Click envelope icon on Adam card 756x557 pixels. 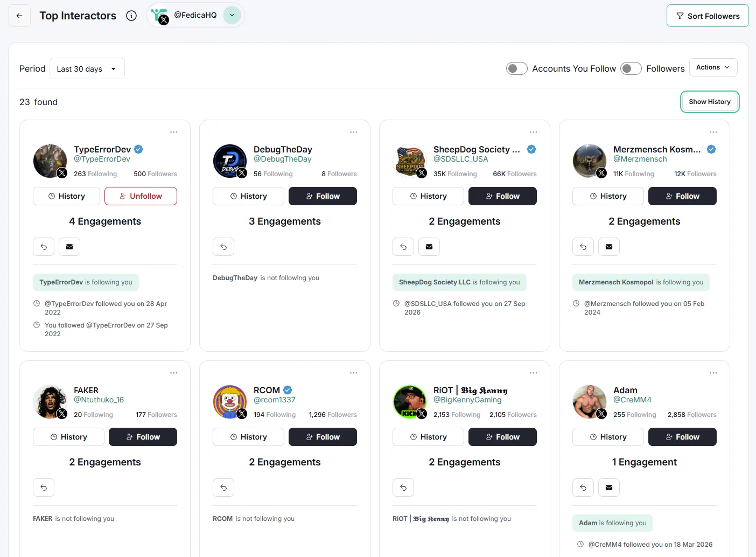pos(609,488)
